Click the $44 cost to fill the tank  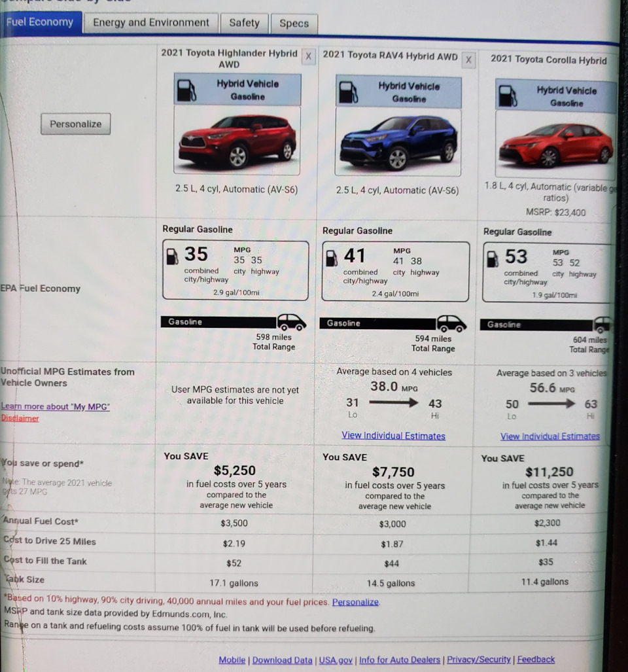392,563
